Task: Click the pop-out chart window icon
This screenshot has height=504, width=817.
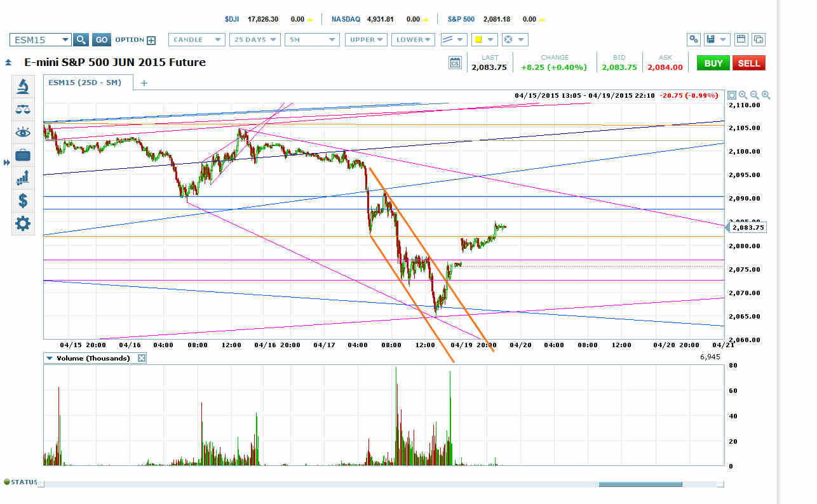Action: tap(759, 39)
